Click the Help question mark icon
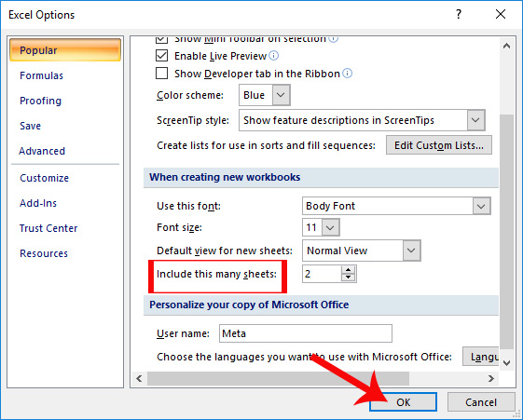 point(459,14)
